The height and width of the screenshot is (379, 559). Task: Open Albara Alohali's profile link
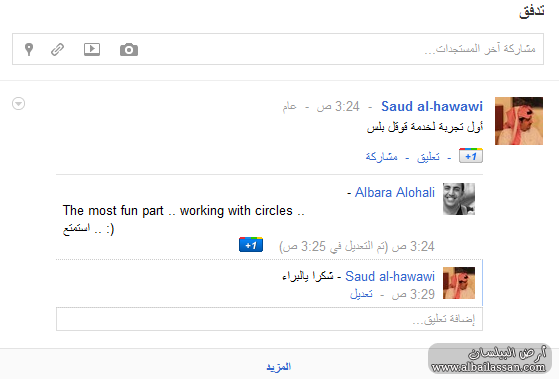[x=395, y=193]
